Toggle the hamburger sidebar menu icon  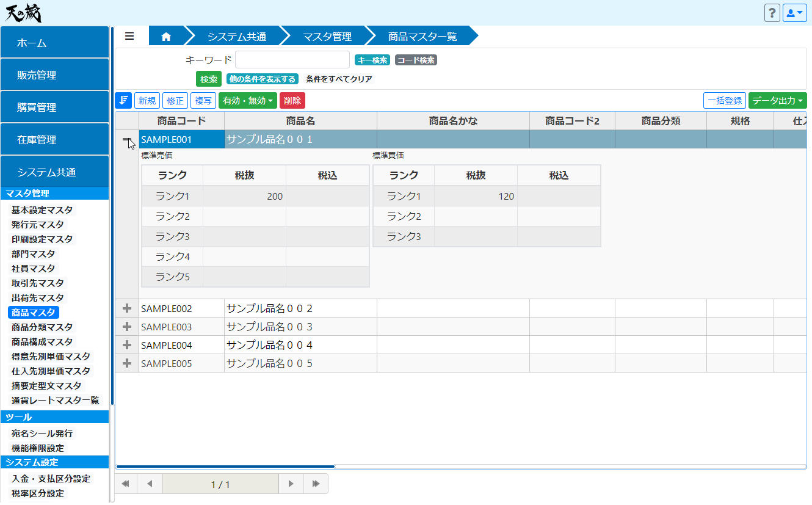point(129,36)
